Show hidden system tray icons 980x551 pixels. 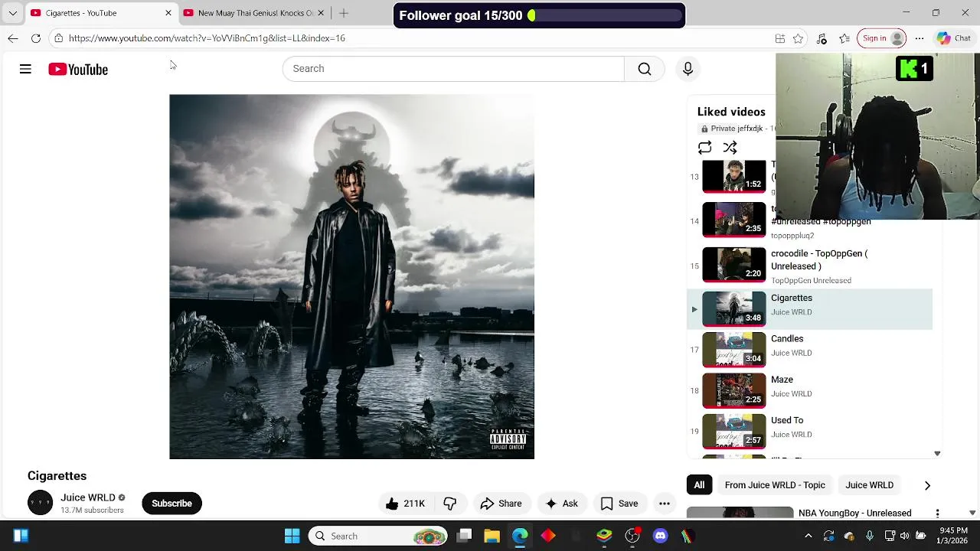coord(808,536)
